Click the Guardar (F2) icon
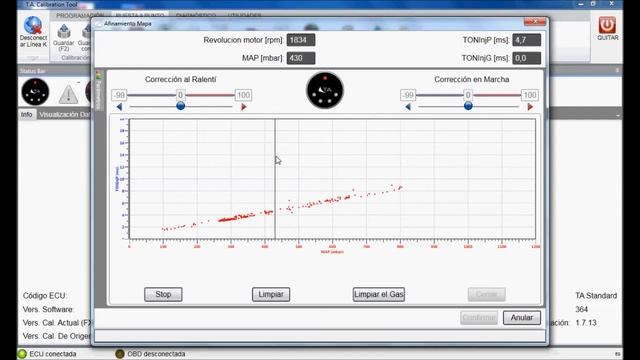The height and width of the screenshot is (360, 640). tap(64, 31)
